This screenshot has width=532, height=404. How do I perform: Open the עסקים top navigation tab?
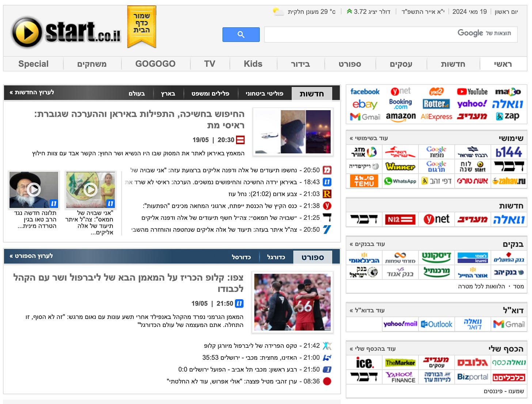pyautogui.click(x=401, y=64)
